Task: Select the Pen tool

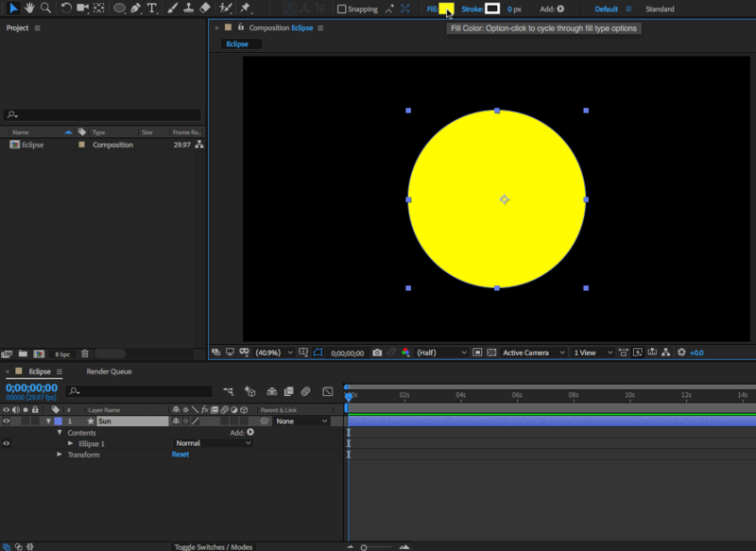Action: tap(136, 9)
